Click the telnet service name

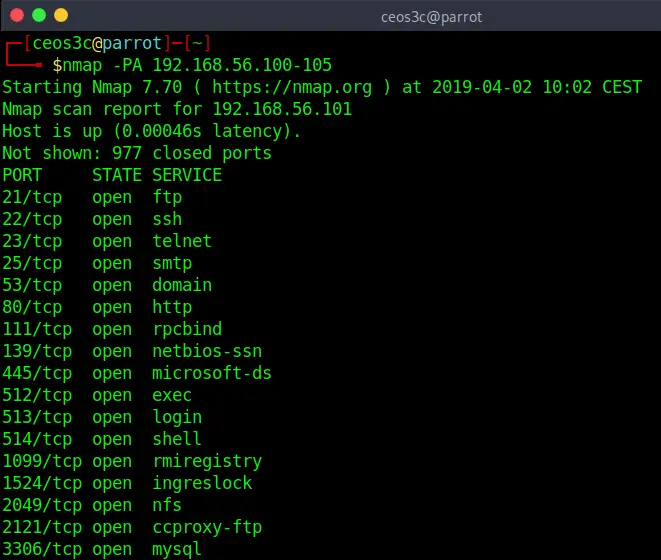click(x=182, y=241)
